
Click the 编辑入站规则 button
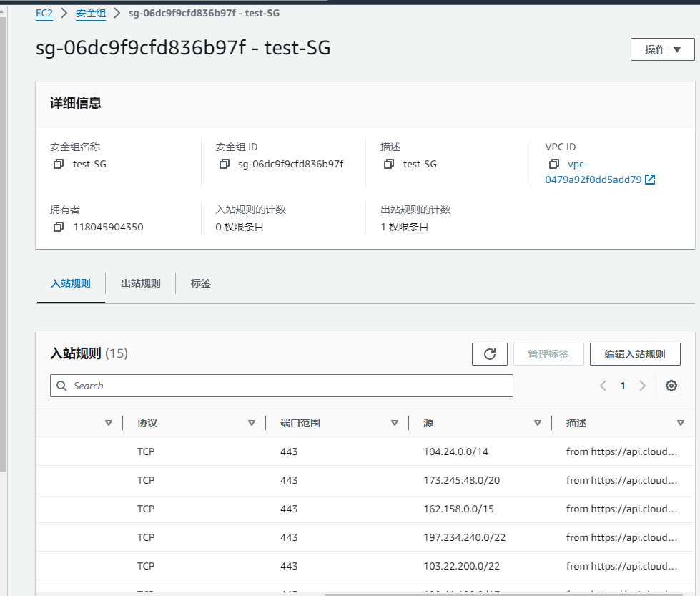pyautogui.click(x=634, y=354)
